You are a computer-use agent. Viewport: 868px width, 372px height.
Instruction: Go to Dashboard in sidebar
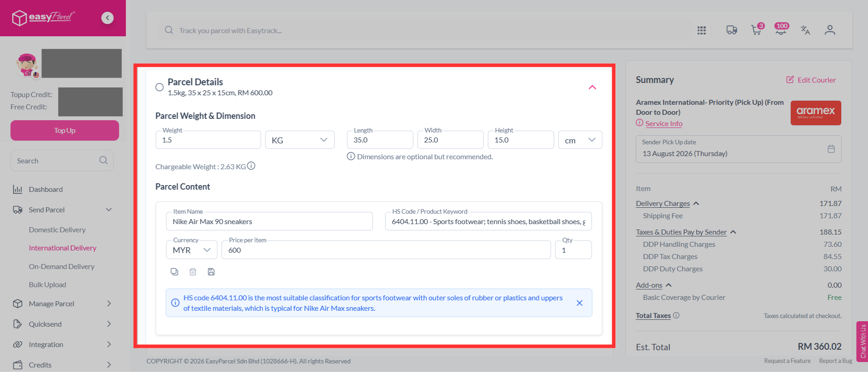pos(46,189)
